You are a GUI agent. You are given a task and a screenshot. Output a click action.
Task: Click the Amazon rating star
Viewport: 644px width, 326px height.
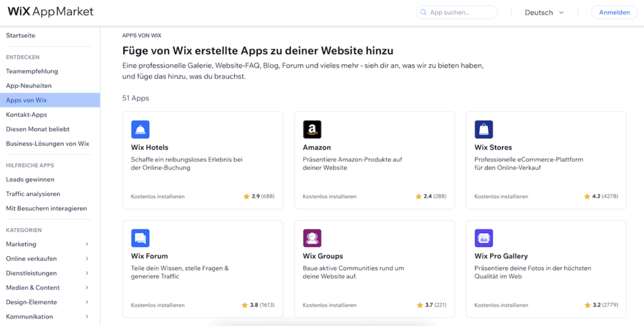pos(418,197)
